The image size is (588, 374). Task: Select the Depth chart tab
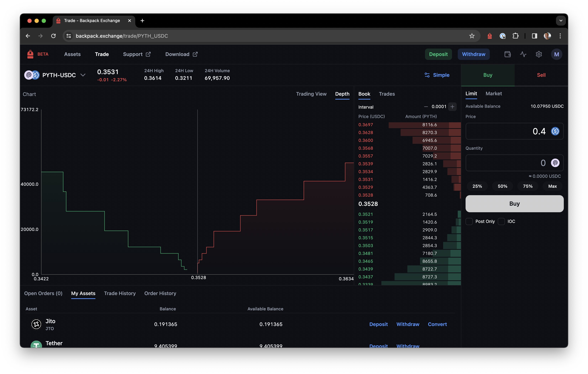pyautogui.click(x=342, y=94)
